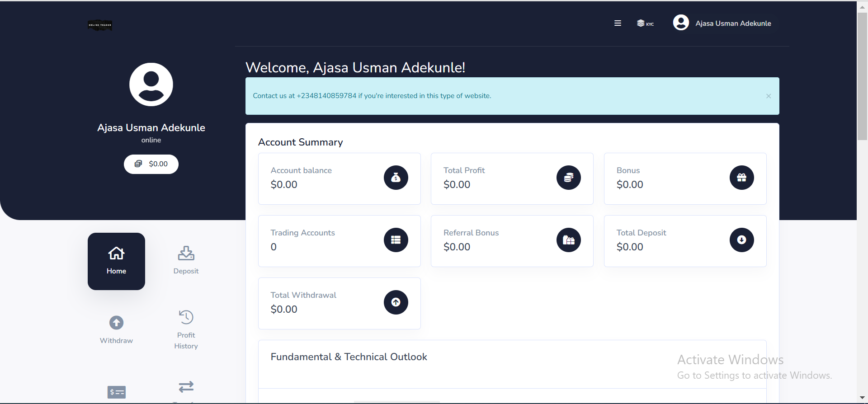This screenshot has width=868, height=404.
Task: Click the Welcome, Ajasa Usman Adekunle! heading
Action: [x=355, y=67]
